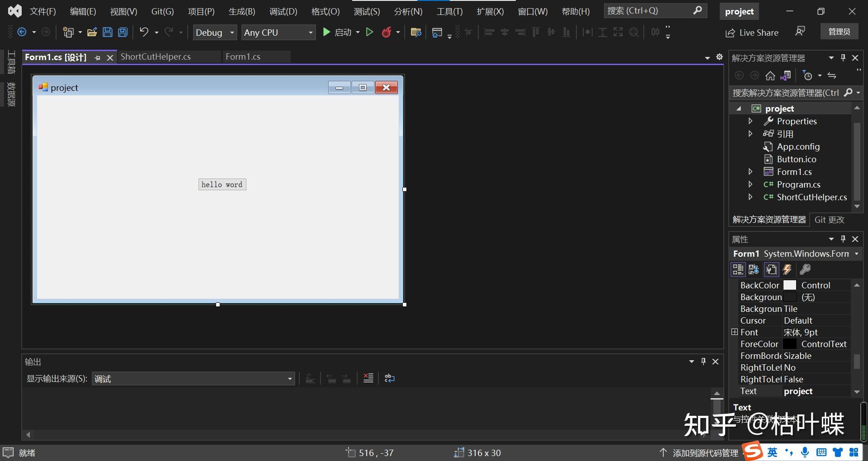Click pending changes filter clock icon

pos(808,75)
